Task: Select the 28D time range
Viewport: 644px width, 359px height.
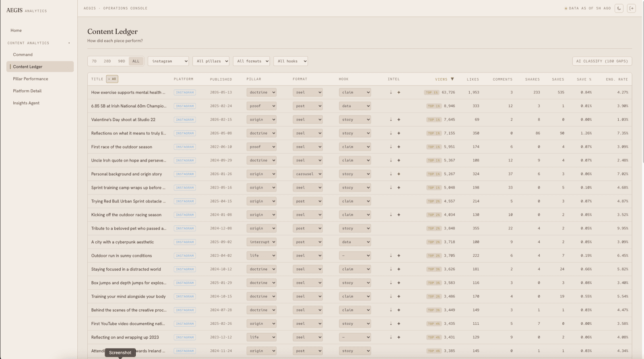Action: click(107, 61)
